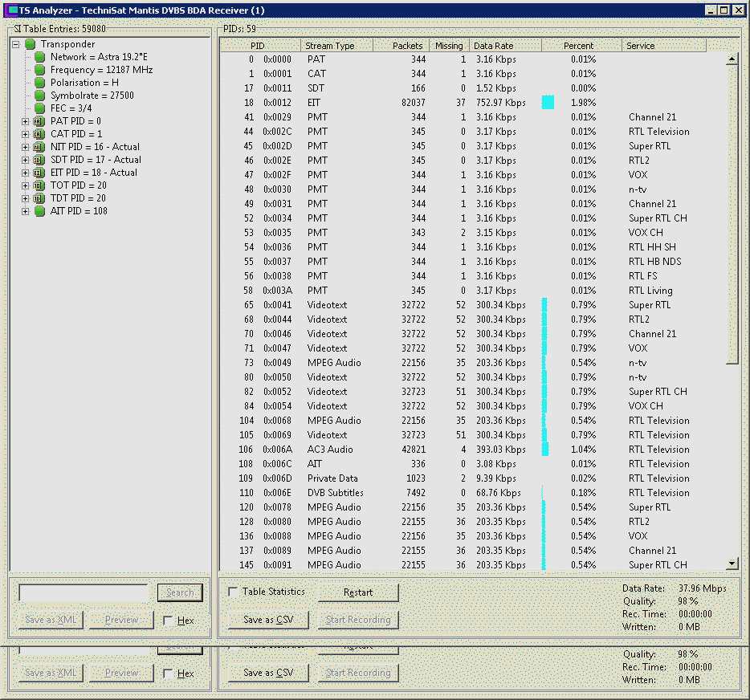
Task: Toggle the Hex checkbox under Search
Action: (167, 621)
